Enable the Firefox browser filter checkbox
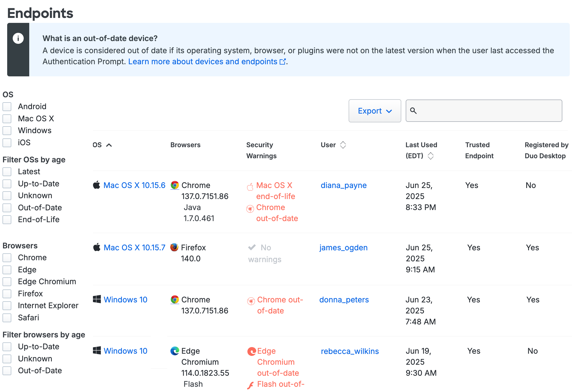This screenshot has width=572, height=392. click(7, 294)
